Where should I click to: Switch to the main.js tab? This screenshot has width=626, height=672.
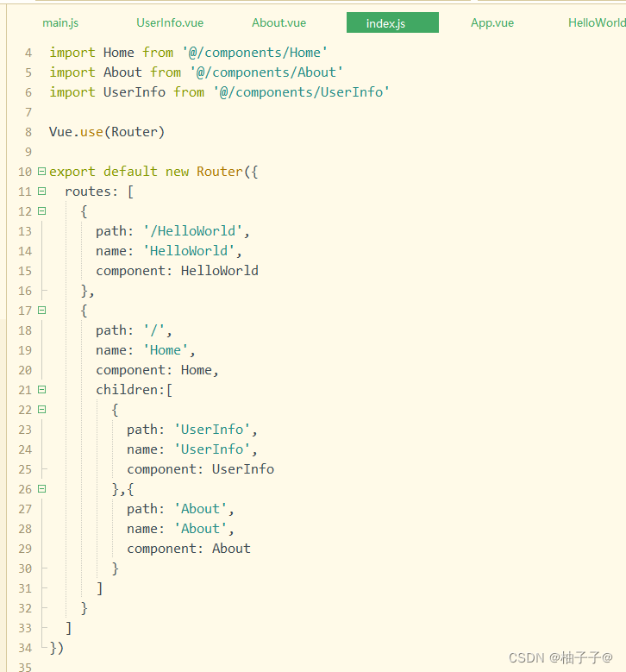coord(60,22)
